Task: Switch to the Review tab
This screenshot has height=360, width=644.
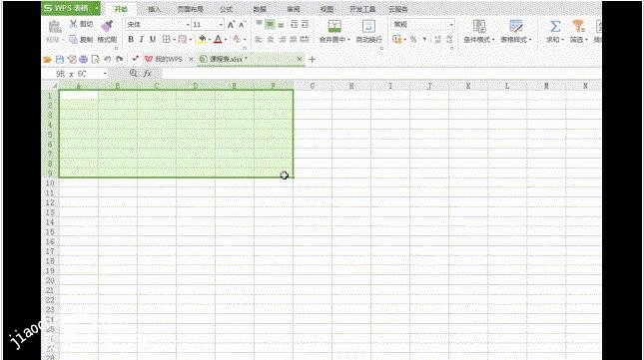Action: click(x=293, y=9)
